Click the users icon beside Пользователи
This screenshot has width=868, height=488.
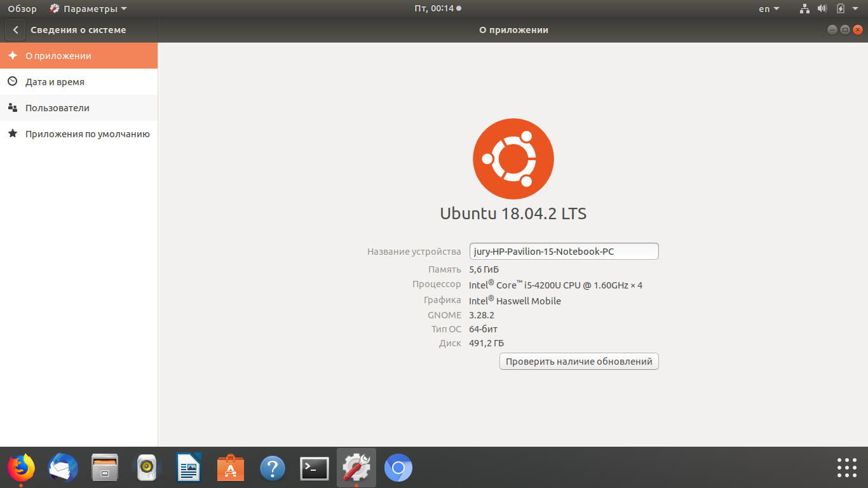click(x=12, y=107)
